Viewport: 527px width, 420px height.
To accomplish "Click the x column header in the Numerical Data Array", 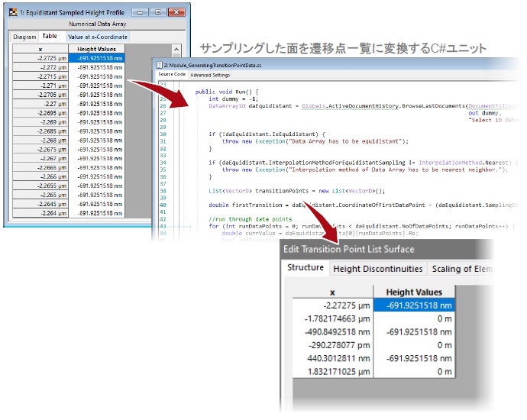I will [x=40, y=49].
